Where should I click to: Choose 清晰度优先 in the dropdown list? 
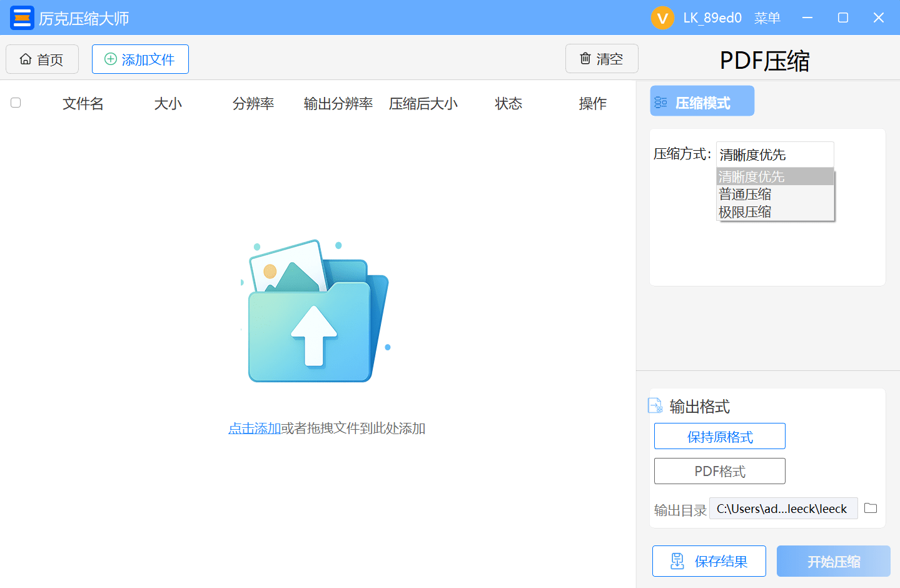pyautogui.click(x=775, y=176)
